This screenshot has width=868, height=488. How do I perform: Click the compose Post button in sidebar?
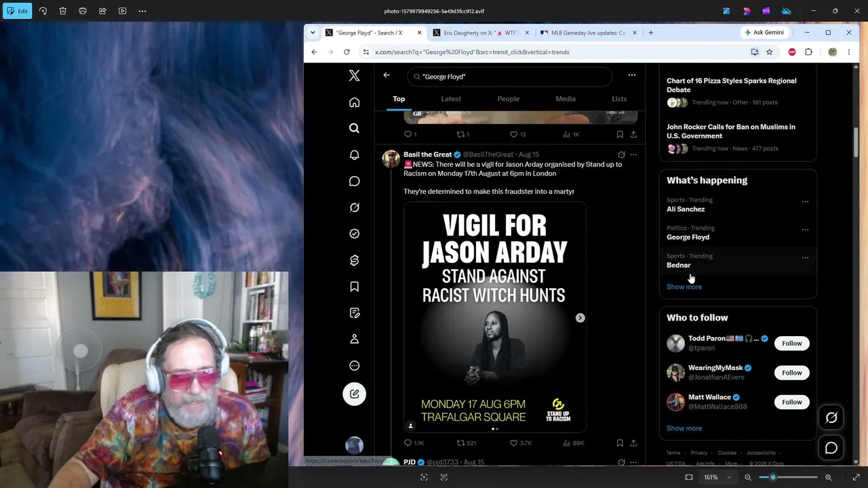[x=354, y=394]
